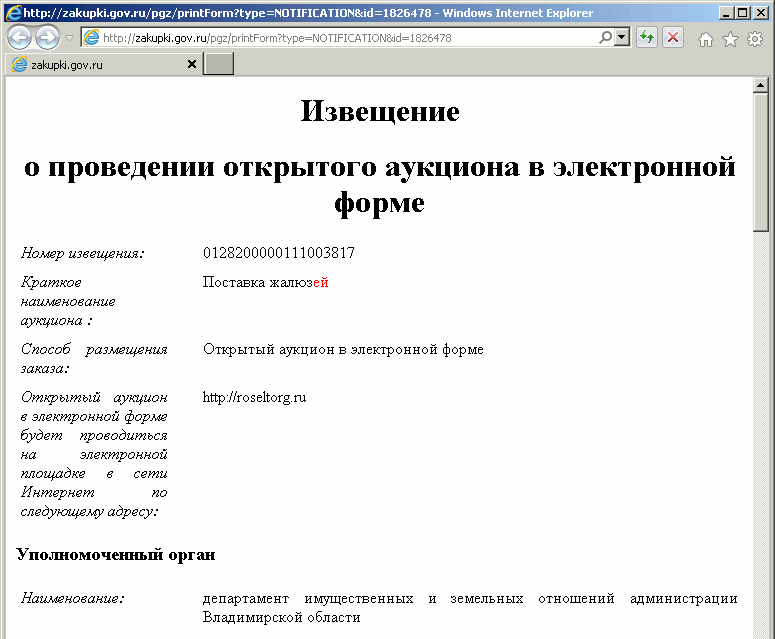Refresh the page with green arrows button
Screen dimensions: 775x639
coord(646,38)
